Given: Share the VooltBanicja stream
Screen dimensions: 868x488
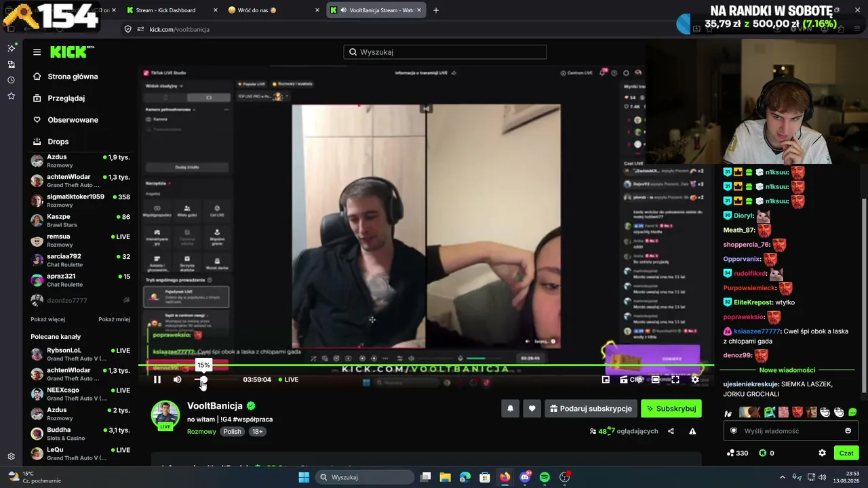Looking at the screenshot, I should 671,431.
